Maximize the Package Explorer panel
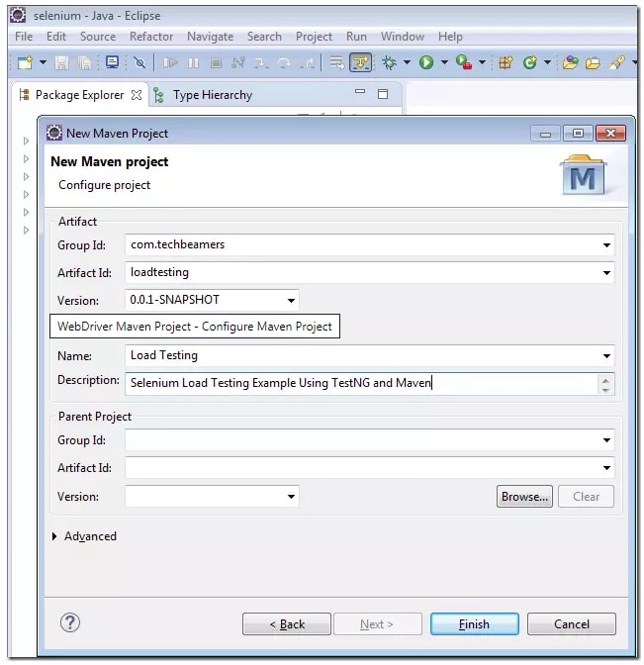 pos(383,94)
